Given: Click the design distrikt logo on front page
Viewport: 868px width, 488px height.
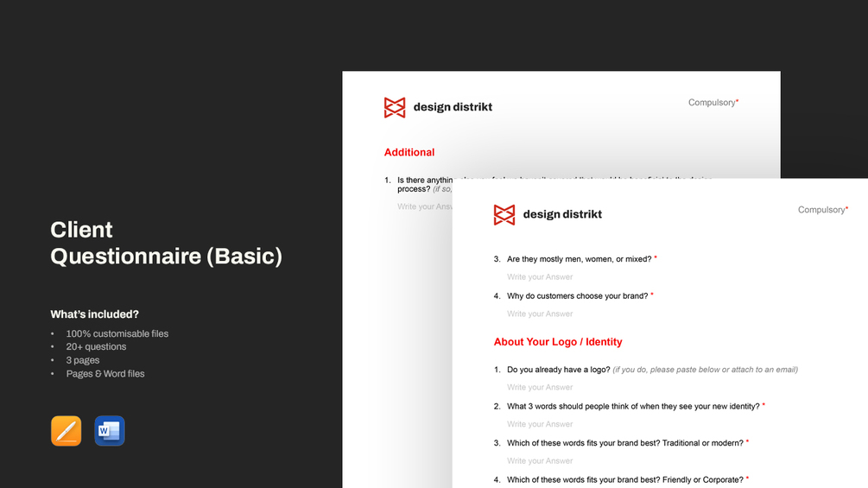Looking at the screenshot, I should pyautogui.click(x=504, y=215).
